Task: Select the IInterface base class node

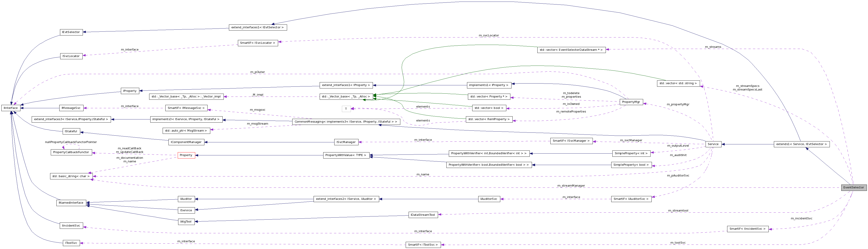Action: (x=10, y=108)
